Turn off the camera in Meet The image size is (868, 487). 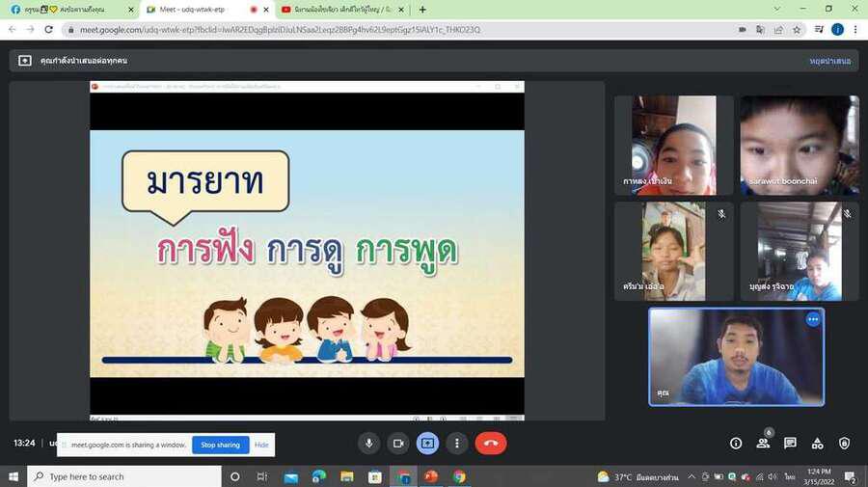tap(397, 443)
